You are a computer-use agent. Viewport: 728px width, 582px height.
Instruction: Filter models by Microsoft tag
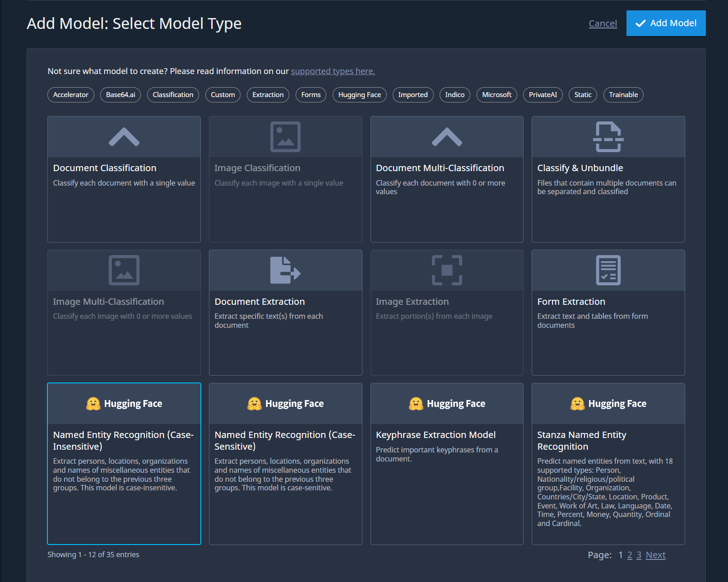[497, 95]
